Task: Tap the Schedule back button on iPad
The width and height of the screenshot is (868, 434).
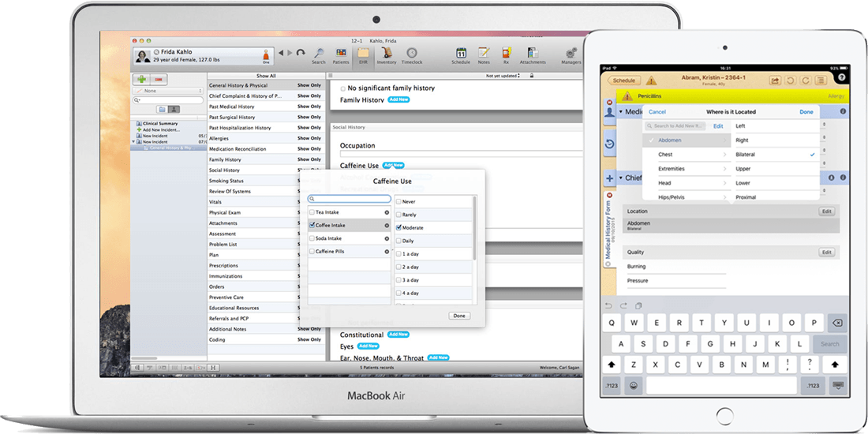Action: [624, 80]
